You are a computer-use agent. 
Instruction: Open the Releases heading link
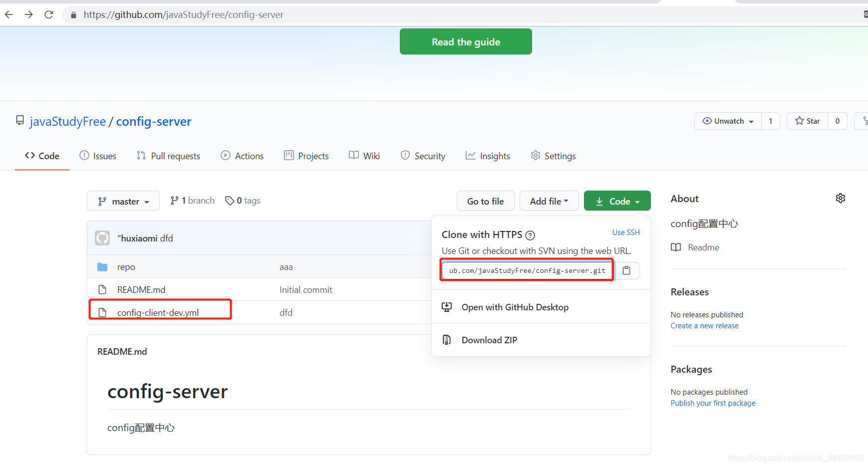(689, 292)
